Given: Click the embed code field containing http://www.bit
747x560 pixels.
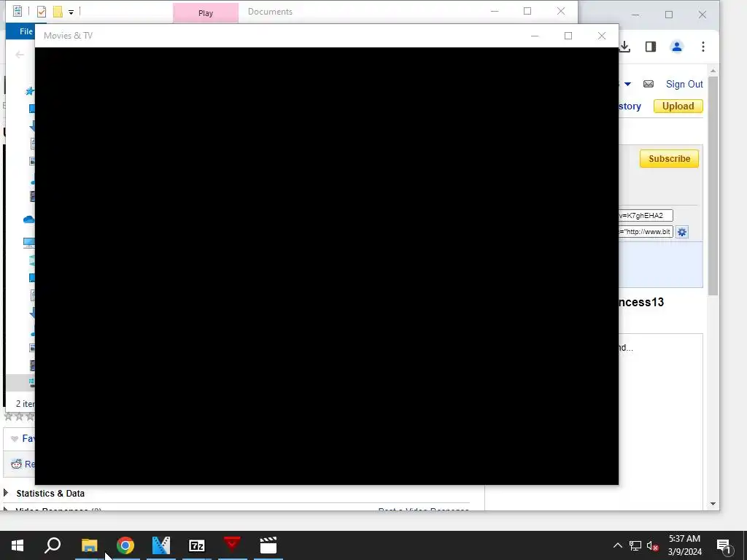Looking at the screenshot, I should pos(646,232).
